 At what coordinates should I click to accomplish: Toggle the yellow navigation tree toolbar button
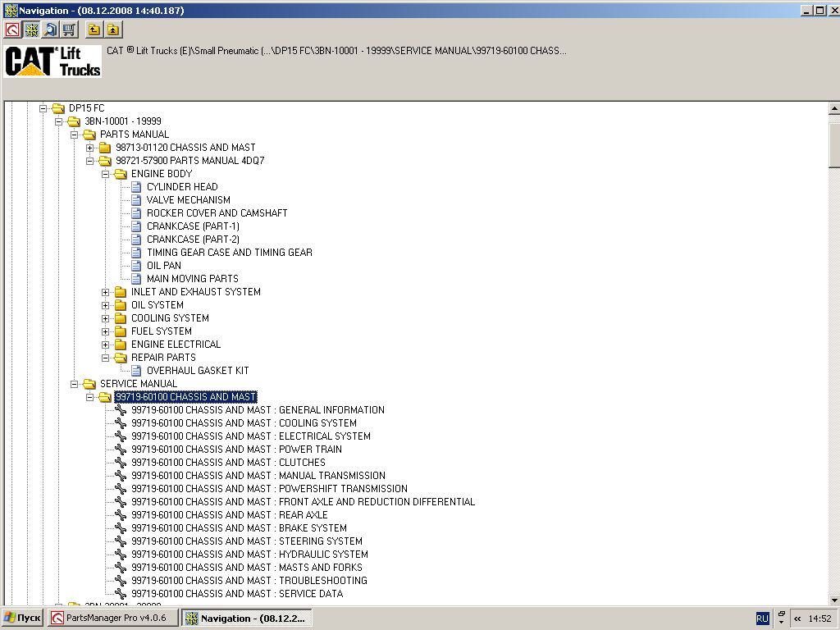click(x=31, y=30)
